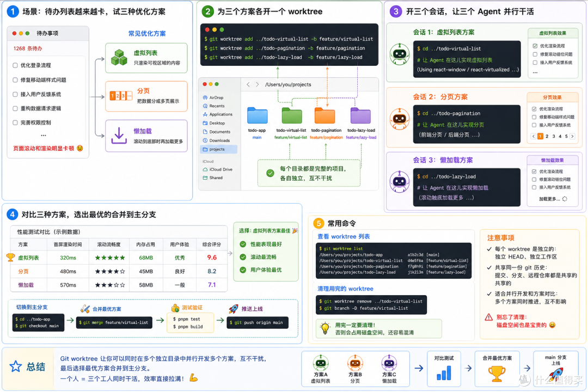Screen dimensions: 588x392
Task: Click the 方案C 懒加载 robot icon
Action: point(389,363)
